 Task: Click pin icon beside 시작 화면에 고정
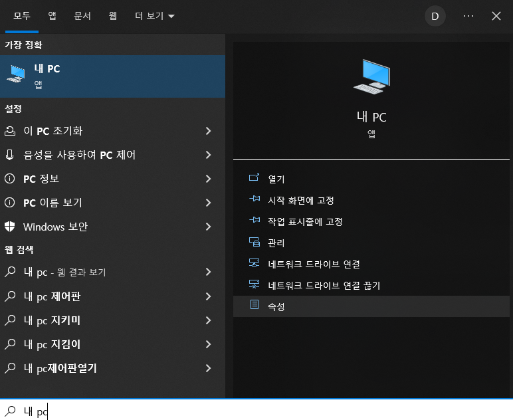pyautogui.click(x=255, y=199)
